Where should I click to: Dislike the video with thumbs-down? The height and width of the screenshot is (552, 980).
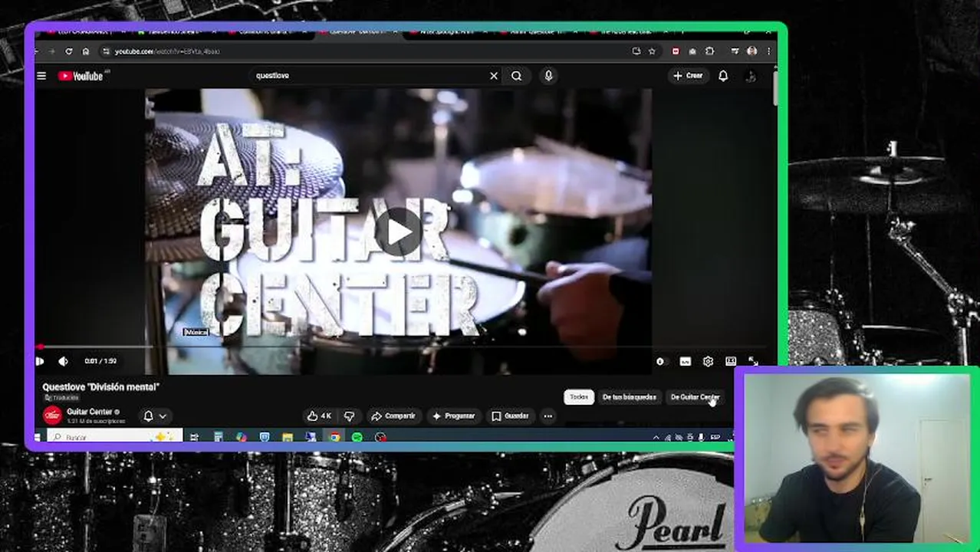(350, 416)
